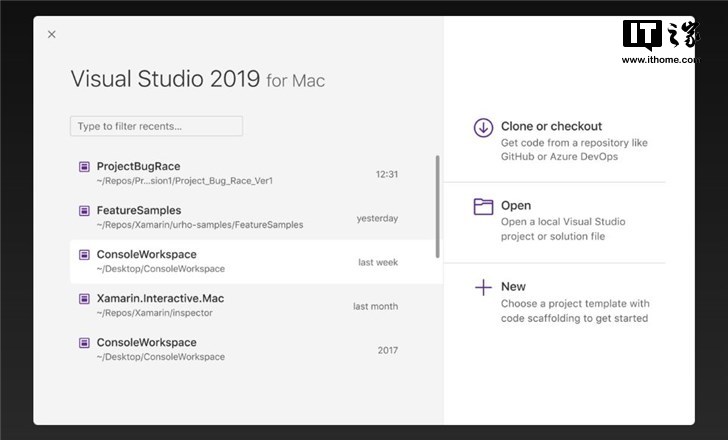Click the 'Type to filter recents' field
728x440 pixels.
(x=156, y=126)
